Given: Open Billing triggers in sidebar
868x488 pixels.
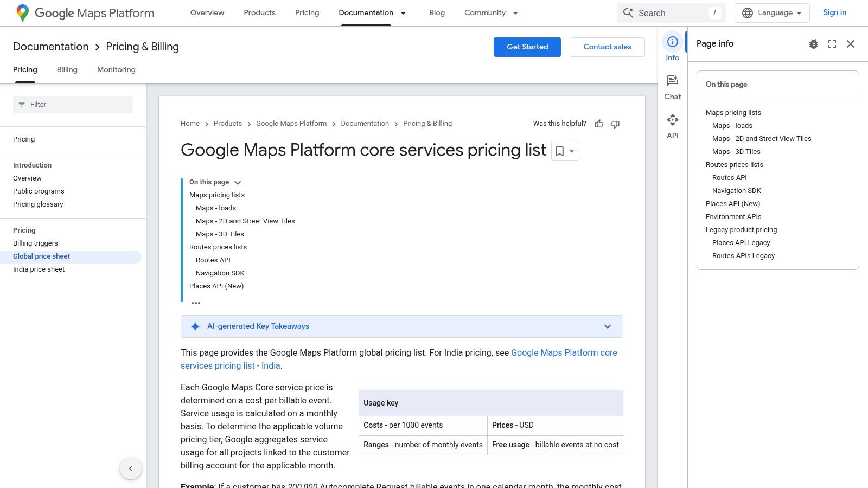Looking at the screenshot, I should point(35,243).
